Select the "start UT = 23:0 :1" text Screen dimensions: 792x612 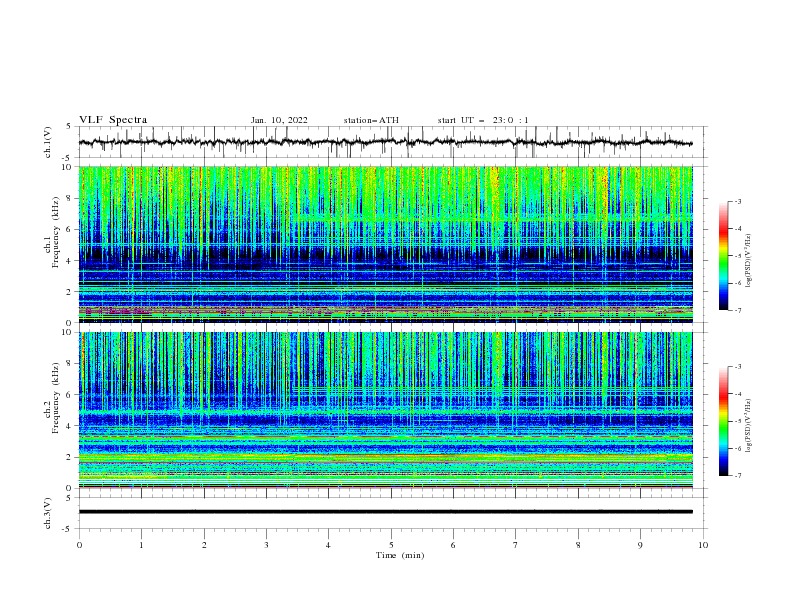click(x=483, y=120)
